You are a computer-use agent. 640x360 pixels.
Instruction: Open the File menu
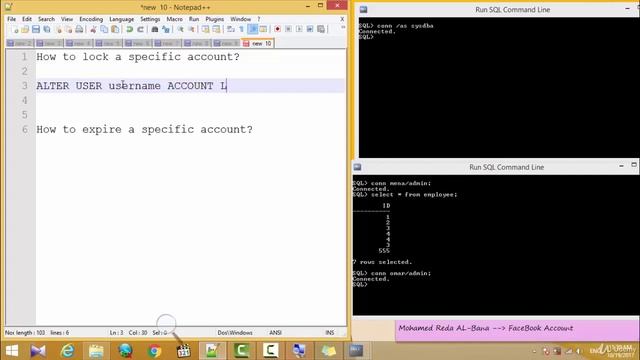click(11, 19)
